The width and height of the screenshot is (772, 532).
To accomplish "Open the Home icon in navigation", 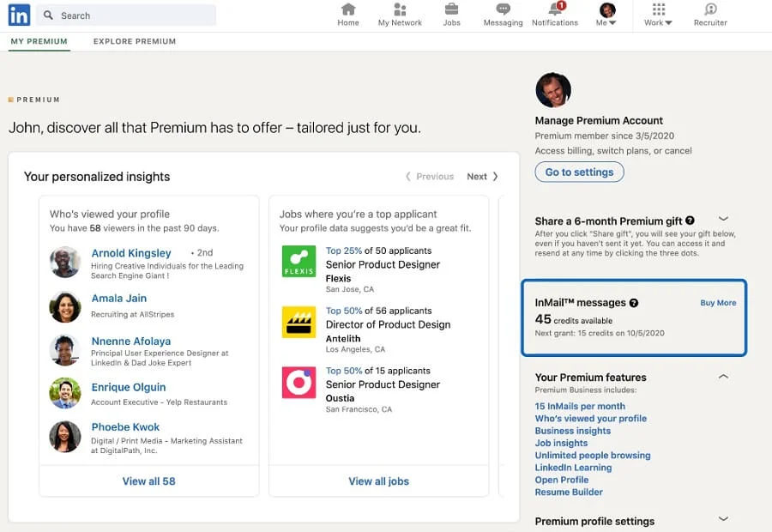I will [348, 10].
